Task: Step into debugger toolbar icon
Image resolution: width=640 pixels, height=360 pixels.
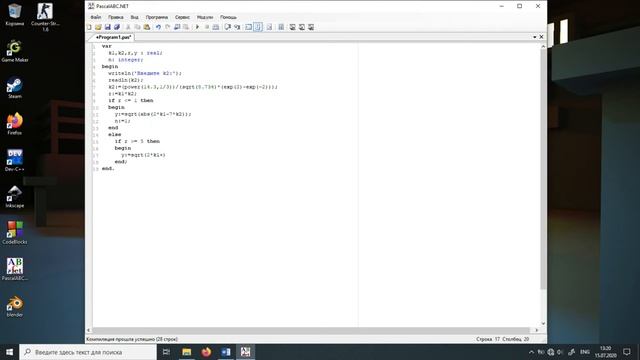Action: 237,27
